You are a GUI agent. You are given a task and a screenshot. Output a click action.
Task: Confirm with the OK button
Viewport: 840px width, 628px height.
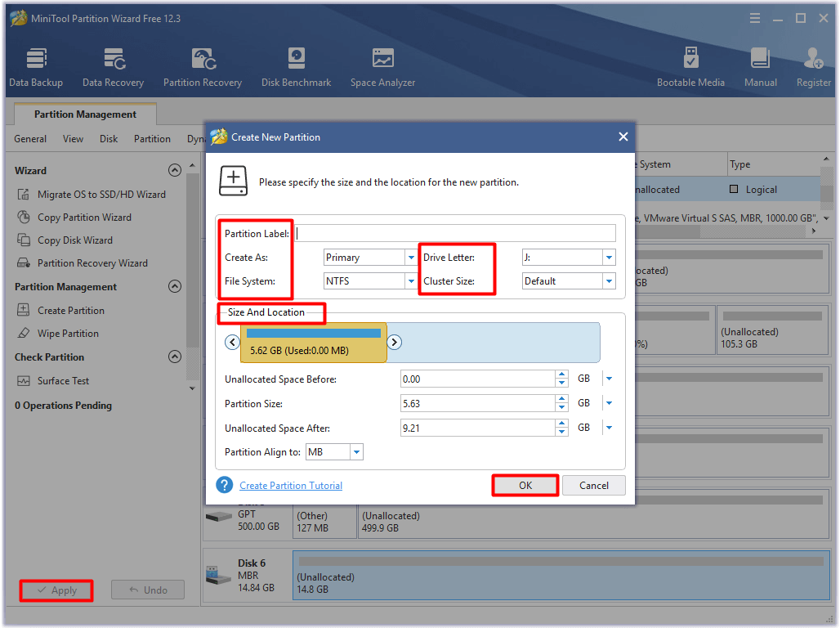[x=525, y=486]
